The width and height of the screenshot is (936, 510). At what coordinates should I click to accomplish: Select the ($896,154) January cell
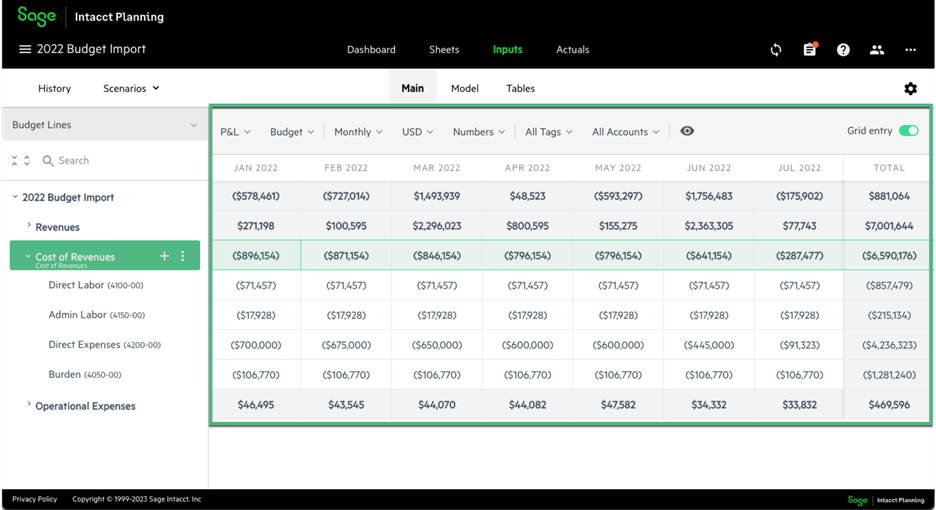pyautogui.click(x=256, y=256)
